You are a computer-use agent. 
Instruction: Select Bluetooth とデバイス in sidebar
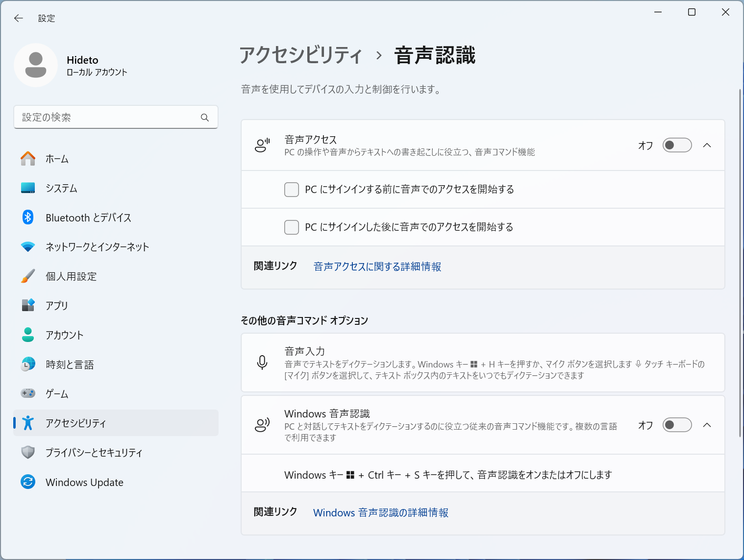(x=88, y=218)
